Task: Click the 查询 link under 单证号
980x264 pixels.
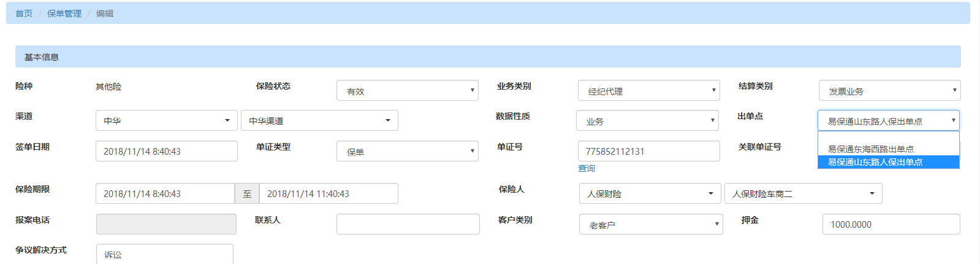Action: pos(587,168)
